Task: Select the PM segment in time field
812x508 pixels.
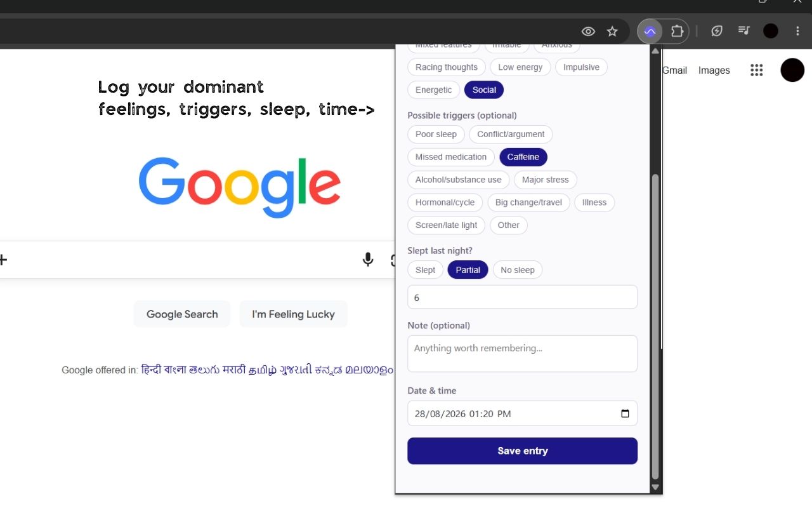Action: [504, 414]
